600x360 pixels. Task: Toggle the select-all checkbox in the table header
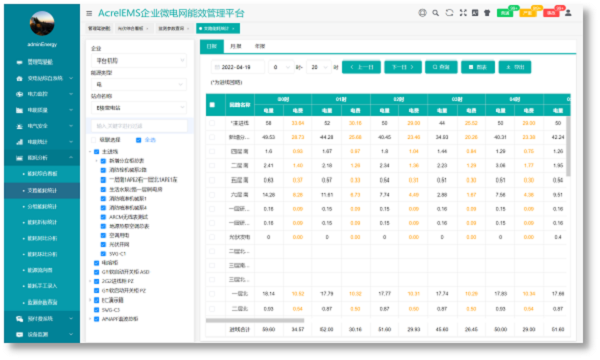[x=212, y=105]
